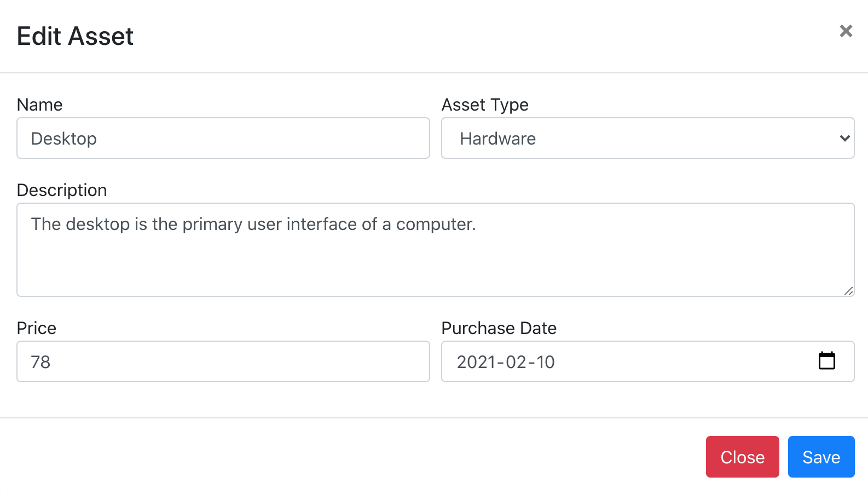This screenshot has height=494, width=868.
Task: Click the Price label
Action: (37, 328)
